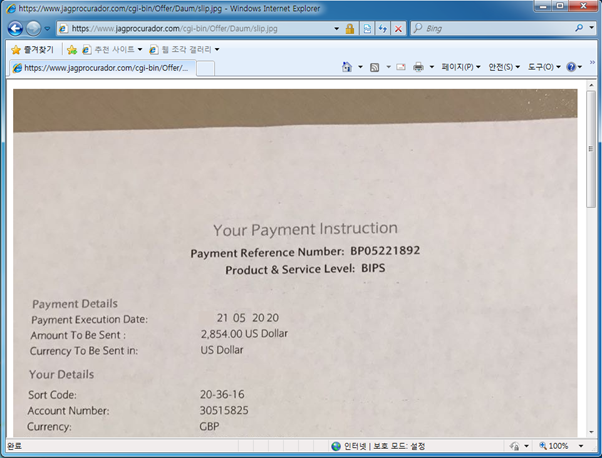The height and width of the screenshot is (458, 602).
Task: Click the Back navigation arrow button
Action: coord(15,28)
